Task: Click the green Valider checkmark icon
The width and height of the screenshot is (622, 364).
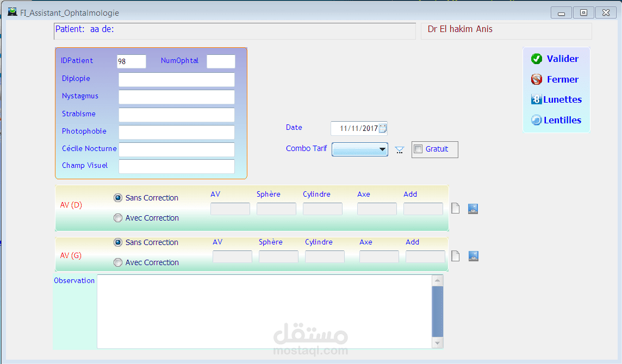Action: pos(536,59)
